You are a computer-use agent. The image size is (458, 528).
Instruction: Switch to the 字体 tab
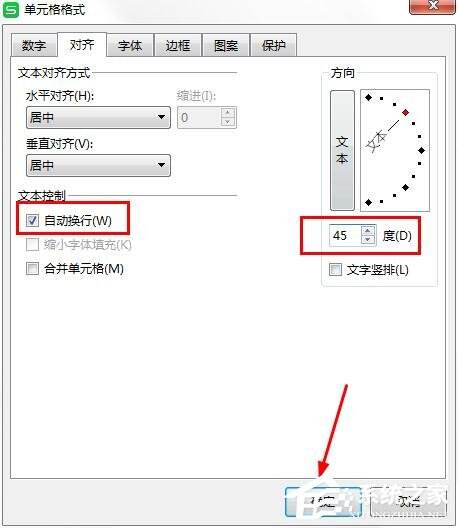(x=130, y=45)
